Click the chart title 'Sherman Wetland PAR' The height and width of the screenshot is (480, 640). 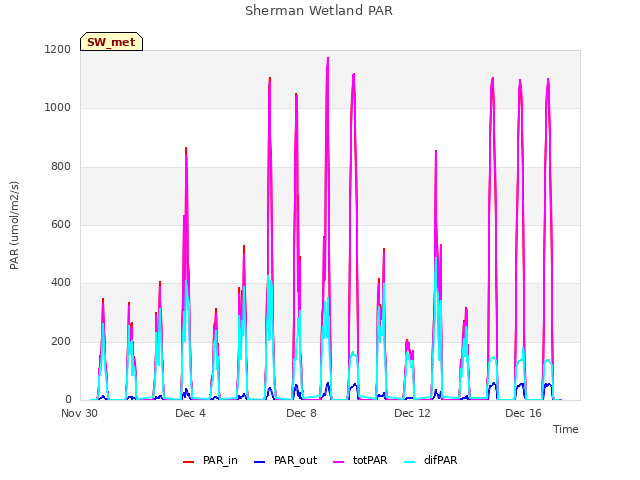(x=319, y=10)
